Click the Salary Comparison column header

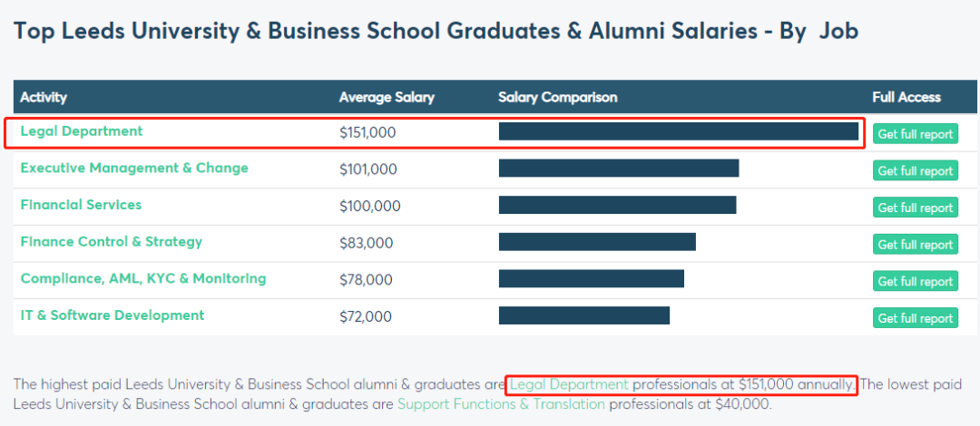557,97
